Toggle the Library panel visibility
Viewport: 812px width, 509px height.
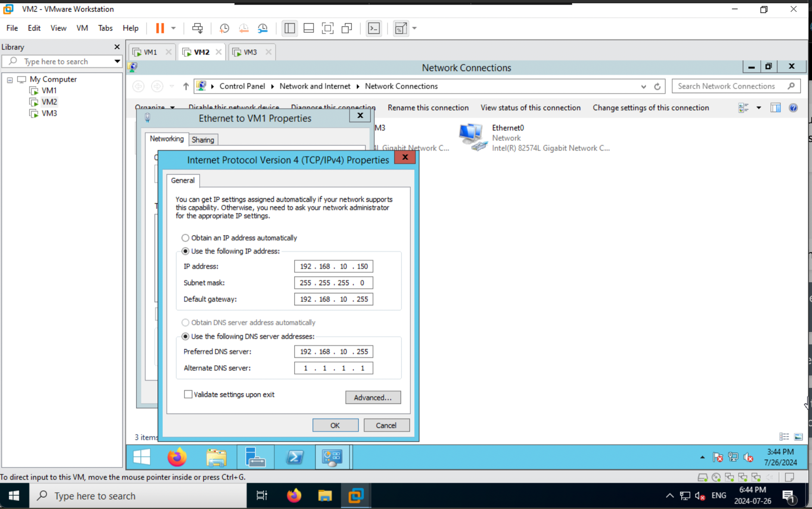(x=290, y=28)
